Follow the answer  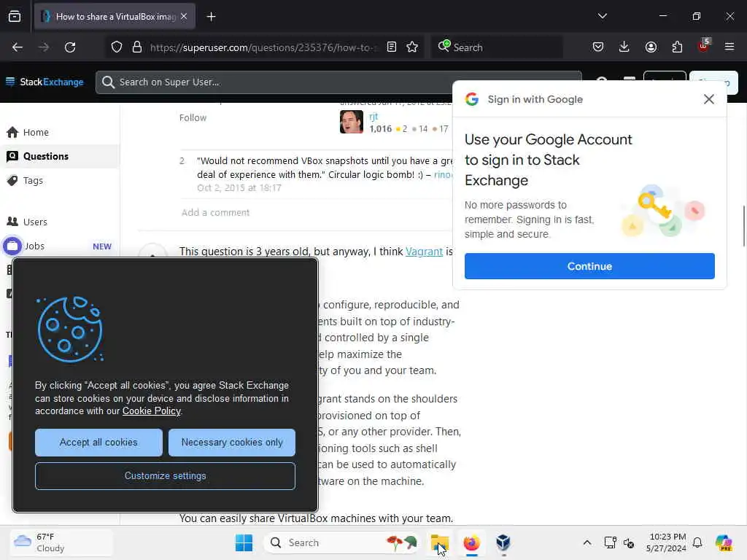(193, 117)
